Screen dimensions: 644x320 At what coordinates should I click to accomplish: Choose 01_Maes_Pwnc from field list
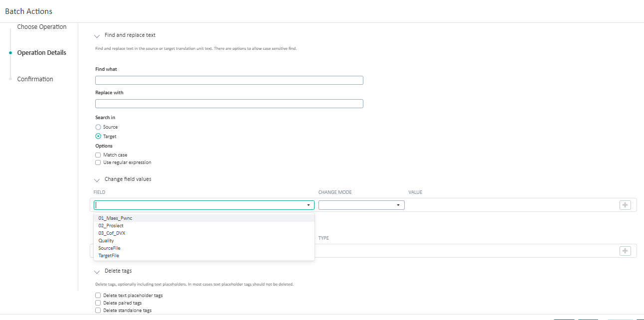204,218
